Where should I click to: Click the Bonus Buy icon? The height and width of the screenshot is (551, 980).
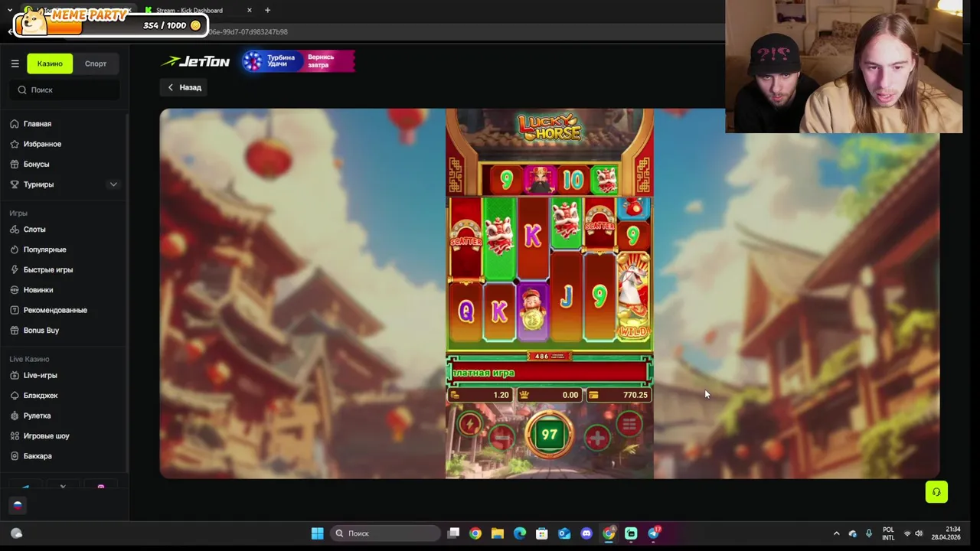coord(15,331)
